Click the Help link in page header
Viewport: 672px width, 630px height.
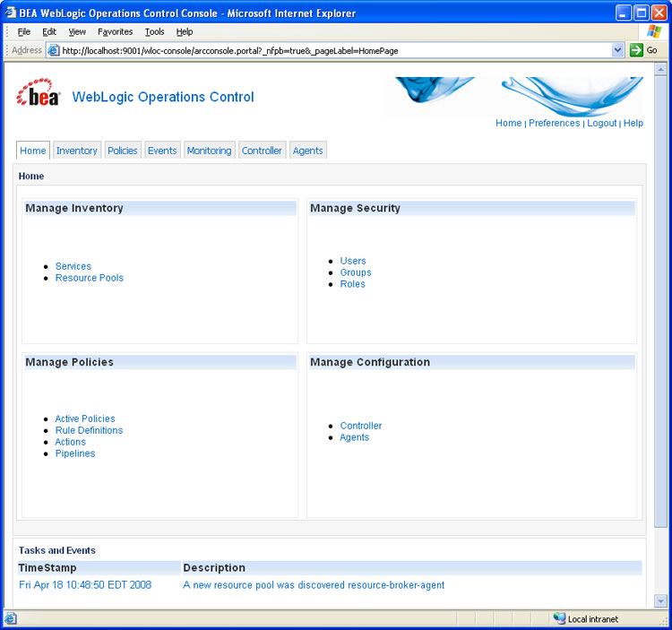(633, 123)
